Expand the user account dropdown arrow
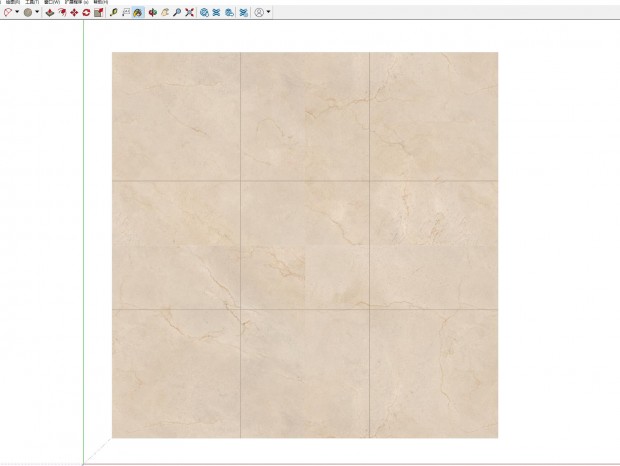Screen dimensions: 620x466 point(268,12)
